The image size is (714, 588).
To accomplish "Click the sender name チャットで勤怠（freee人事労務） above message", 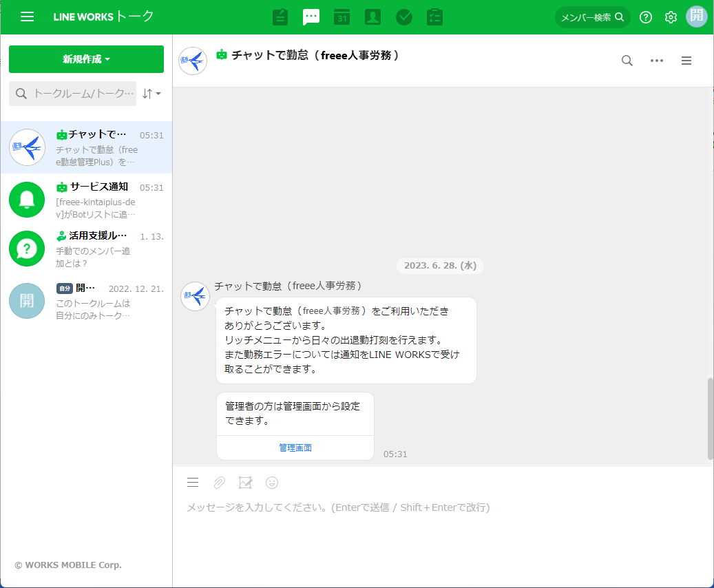I will pyautogui.click(x=288, y=286).
